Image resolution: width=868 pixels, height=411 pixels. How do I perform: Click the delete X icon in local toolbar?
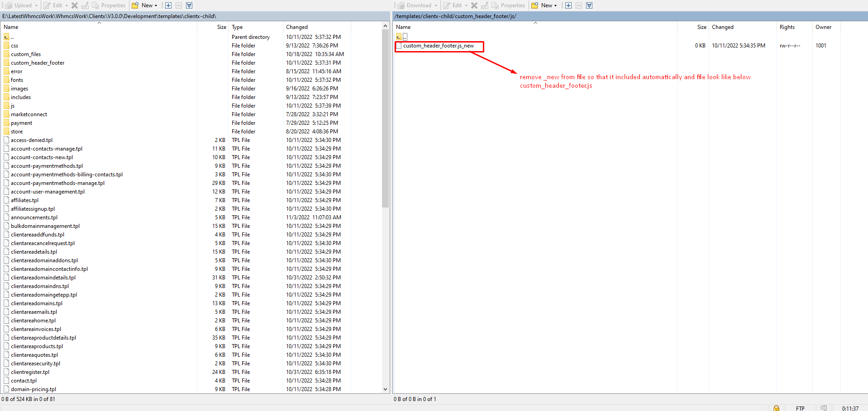coord(75,5)
